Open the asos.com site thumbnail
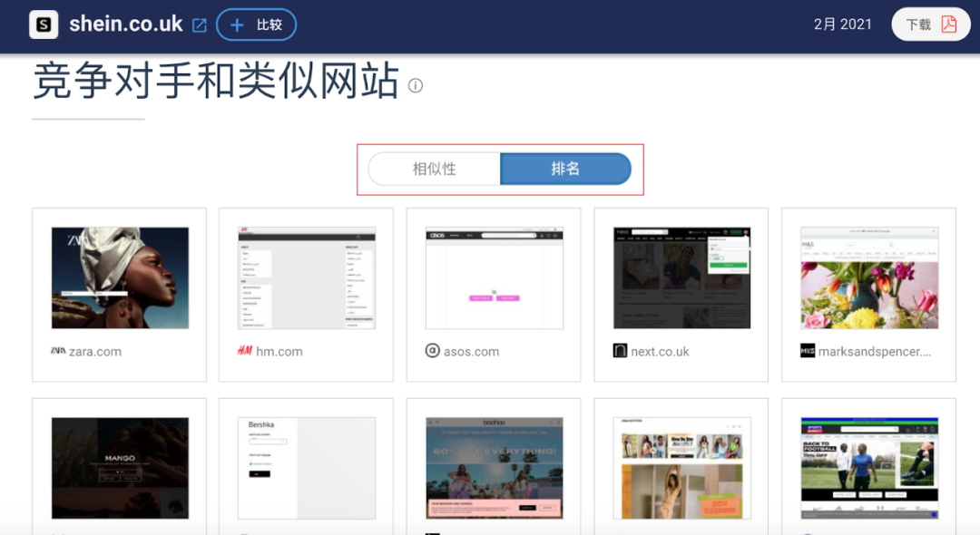 [x=495, y=277]
